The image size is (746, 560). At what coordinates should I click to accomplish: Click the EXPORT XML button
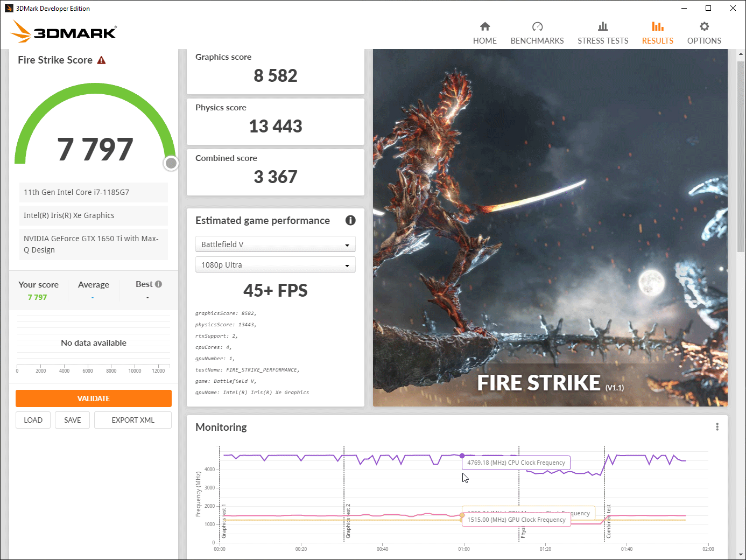[133, 420]
